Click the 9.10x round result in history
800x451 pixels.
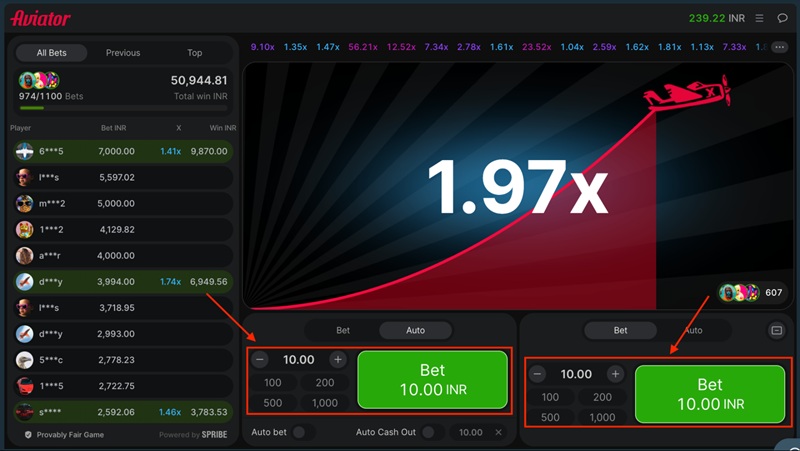click(262, 47)
